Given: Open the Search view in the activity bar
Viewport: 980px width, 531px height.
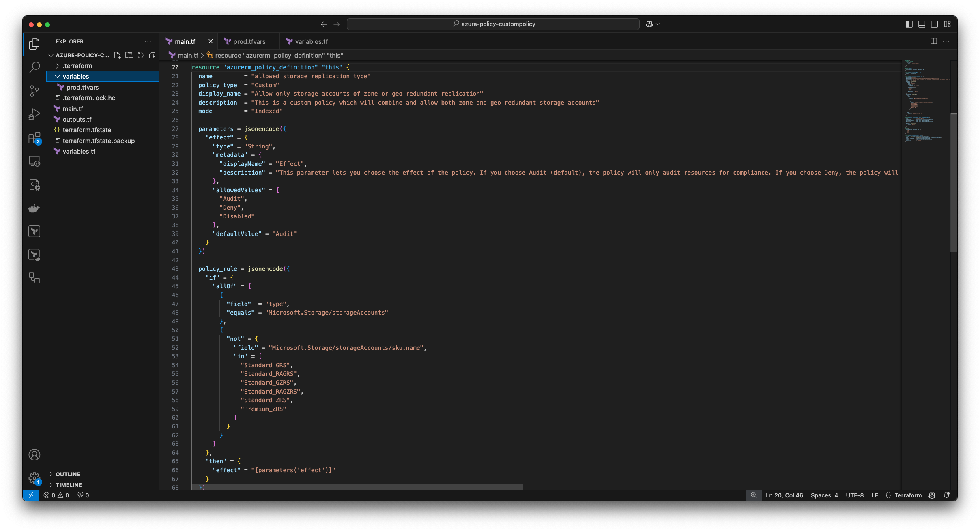Looking at the screenshot, I should (x=34, y=67).
